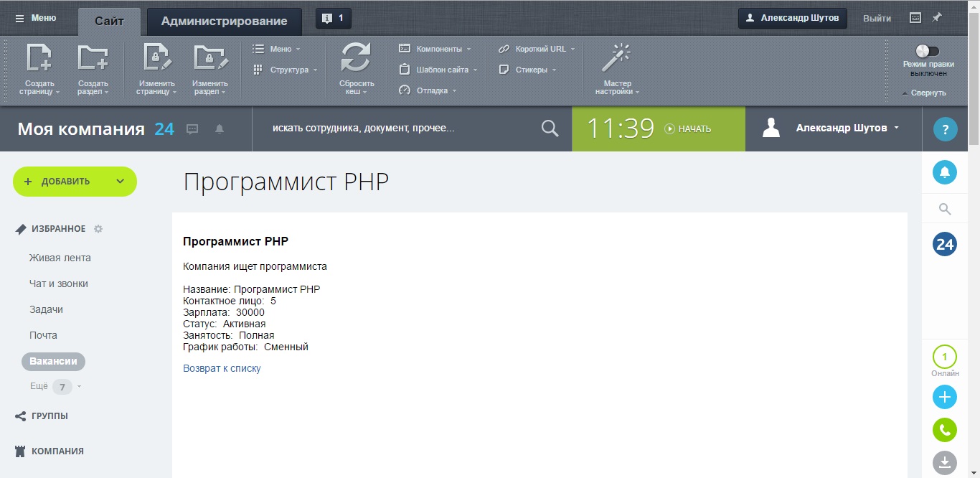The height and width of the screenshot is (478, 980).
Task: Open Шаблон сайта toolbar item
Action: pyautogui.click(x=438, y=70)
